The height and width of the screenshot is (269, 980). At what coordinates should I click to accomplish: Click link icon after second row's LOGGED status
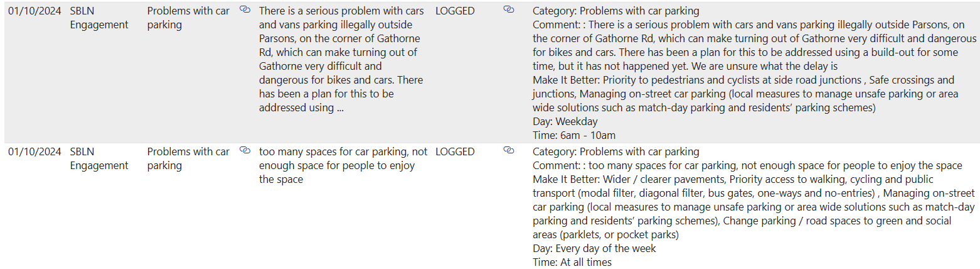[x=509, y=151]
